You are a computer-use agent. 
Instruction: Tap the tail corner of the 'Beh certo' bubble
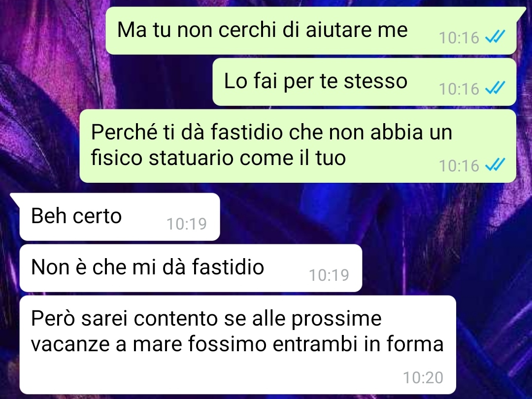pos(15,198)
